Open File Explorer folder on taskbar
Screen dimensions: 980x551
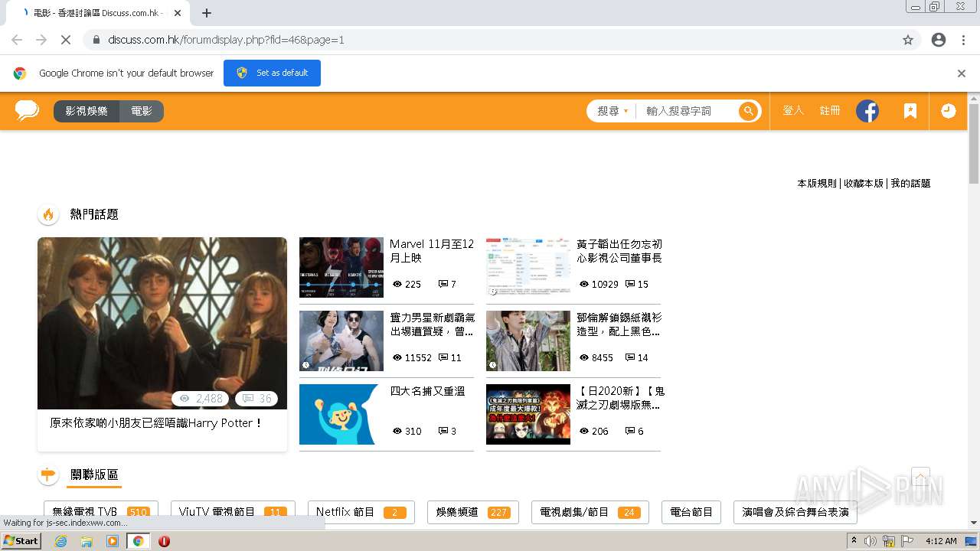click(x=87, y=541)
